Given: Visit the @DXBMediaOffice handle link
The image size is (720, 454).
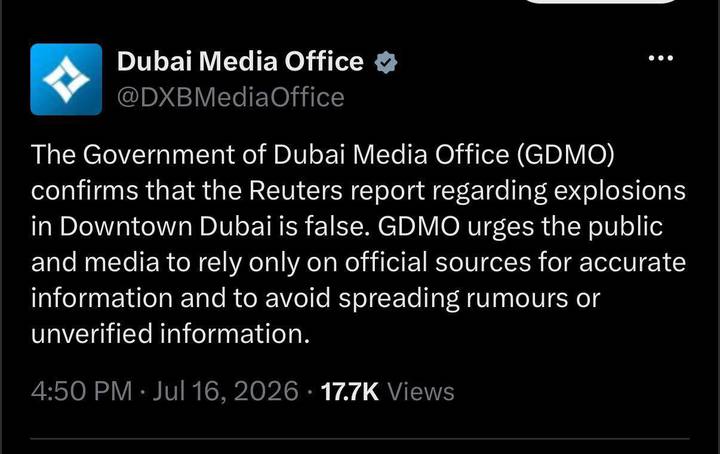Looking at the screenshot, I should point(231,97).
